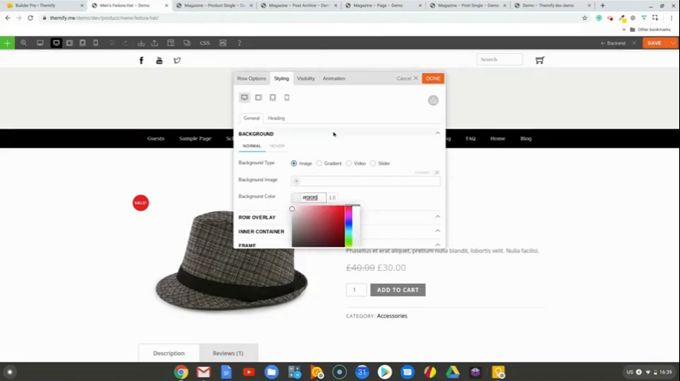Screen dimensions: 680x381
Task: Click the orange Save button
Action: tap(655, 43)
